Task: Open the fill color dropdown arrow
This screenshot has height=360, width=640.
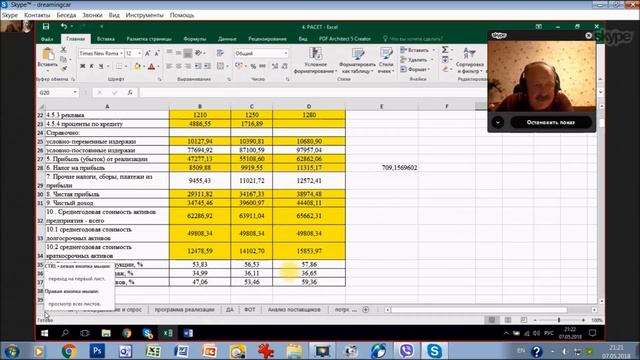Action: (144, 67)
